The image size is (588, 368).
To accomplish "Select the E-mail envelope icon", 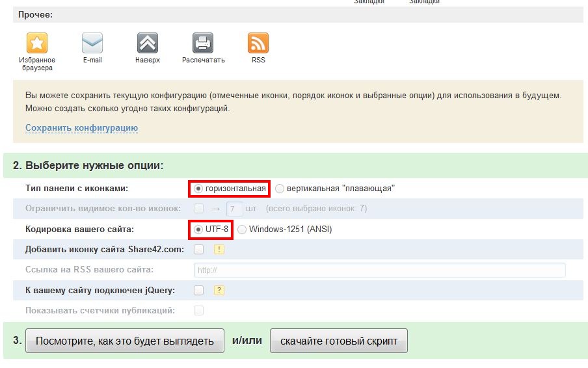I will point(92,44).
